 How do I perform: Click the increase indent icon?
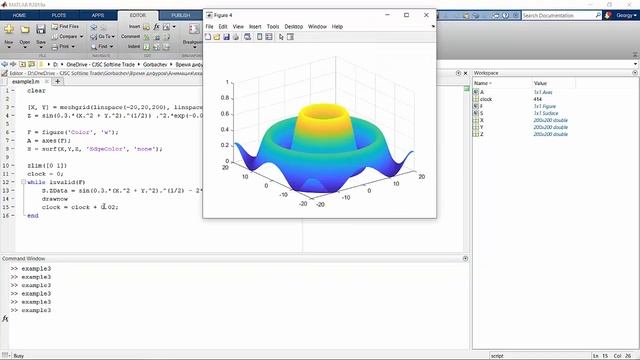point(157,47)
